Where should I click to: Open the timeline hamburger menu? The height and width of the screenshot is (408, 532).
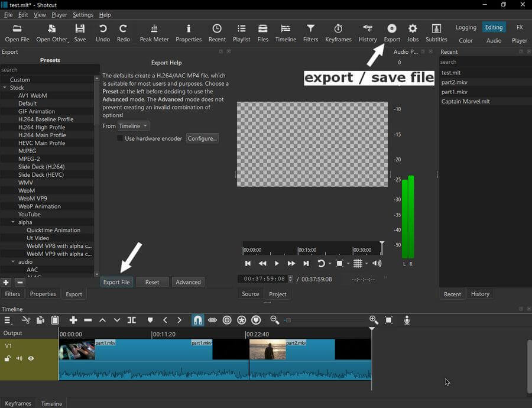pyautogui.click(x=7, y=320)
